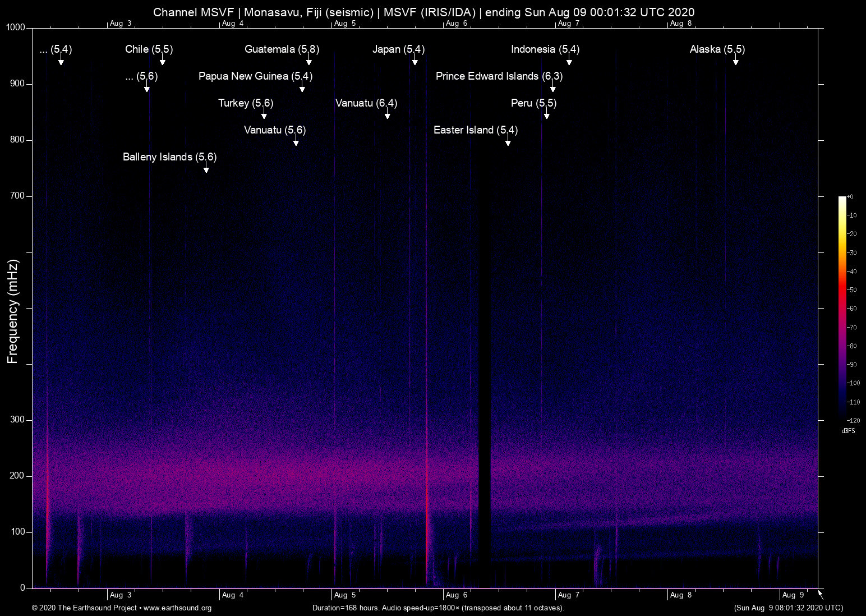Viewport: 866px width, 616px height.
Task: Select the "(Sun Aug 9 08:01:32 2020 UTC)" timestamp
Action: [788, 608]
